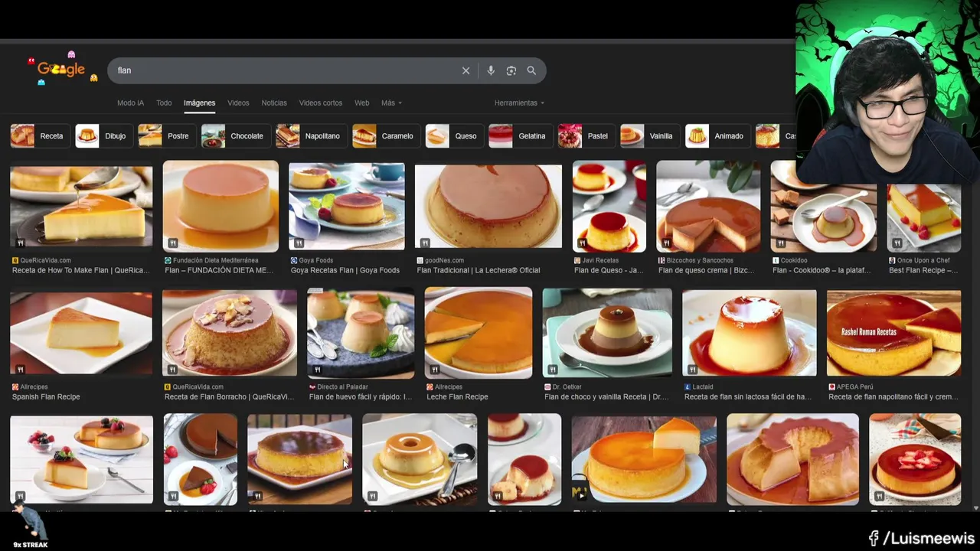This screenshot has width=980, height=551.
Task: Select the Imágenes tab
Action: [199, 103]
